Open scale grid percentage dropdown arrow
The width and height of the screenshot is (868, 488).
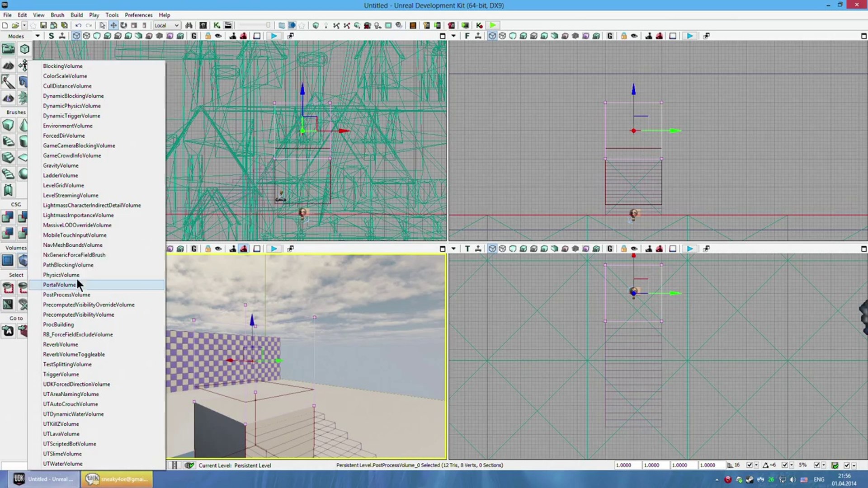824,465
